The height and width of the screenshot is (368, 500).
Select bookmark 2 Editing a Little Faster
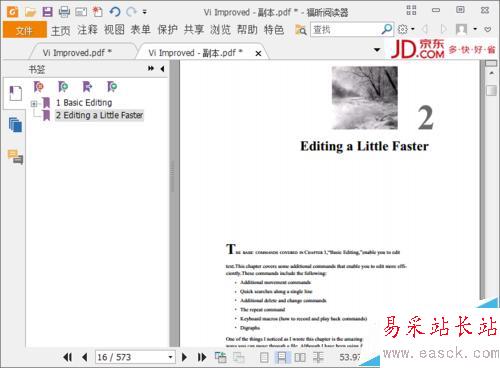pos(99,115)
